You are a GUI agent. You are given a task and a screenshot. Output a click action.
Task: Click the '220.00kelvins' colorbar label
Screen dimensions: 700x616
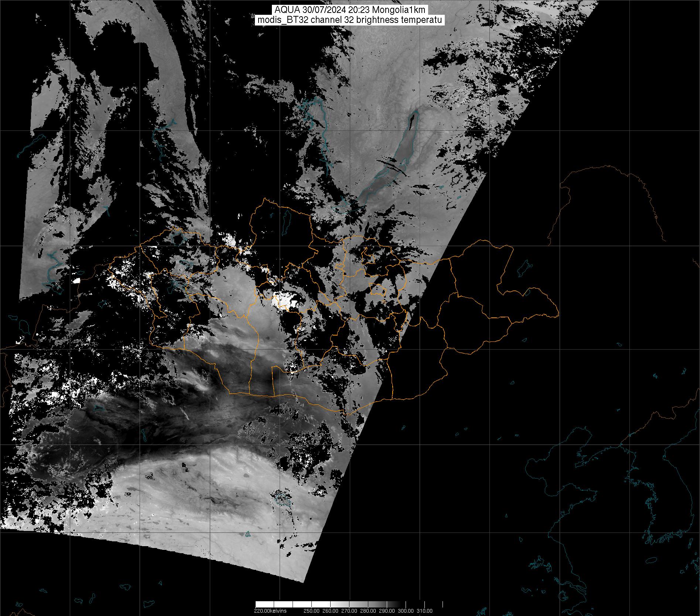[x=270, y=611]
